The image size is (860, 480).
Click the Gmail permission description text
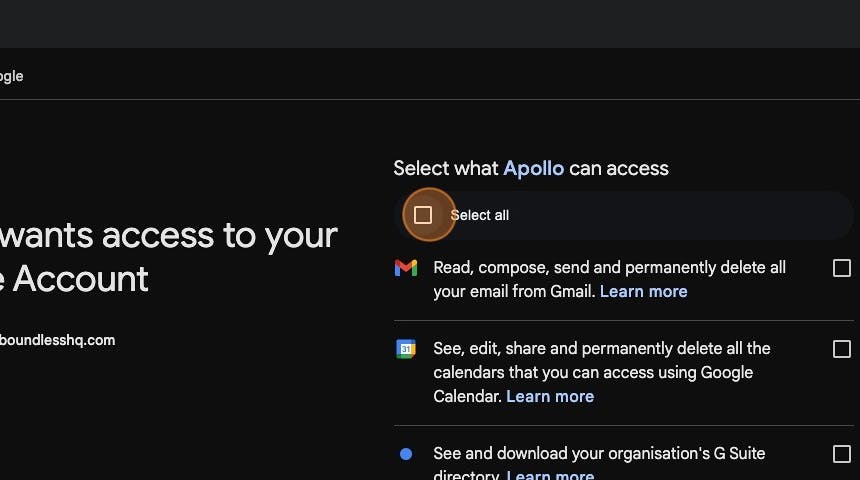coord(609,279)
